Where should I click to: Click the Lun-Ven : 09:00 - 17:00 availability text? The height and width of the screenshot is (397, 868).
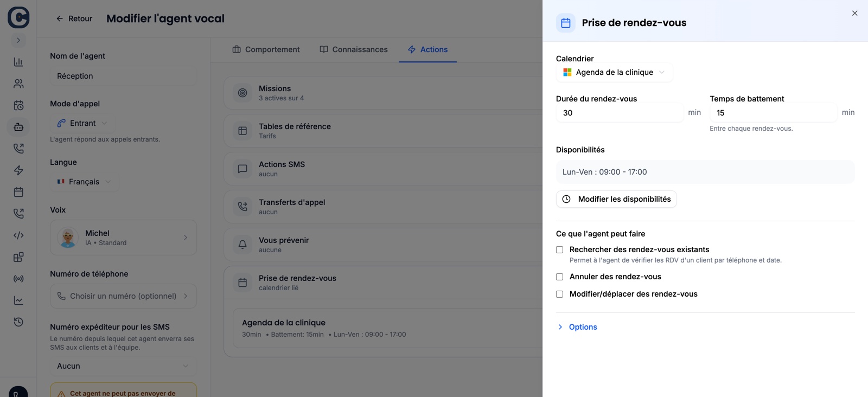(604, 172)
